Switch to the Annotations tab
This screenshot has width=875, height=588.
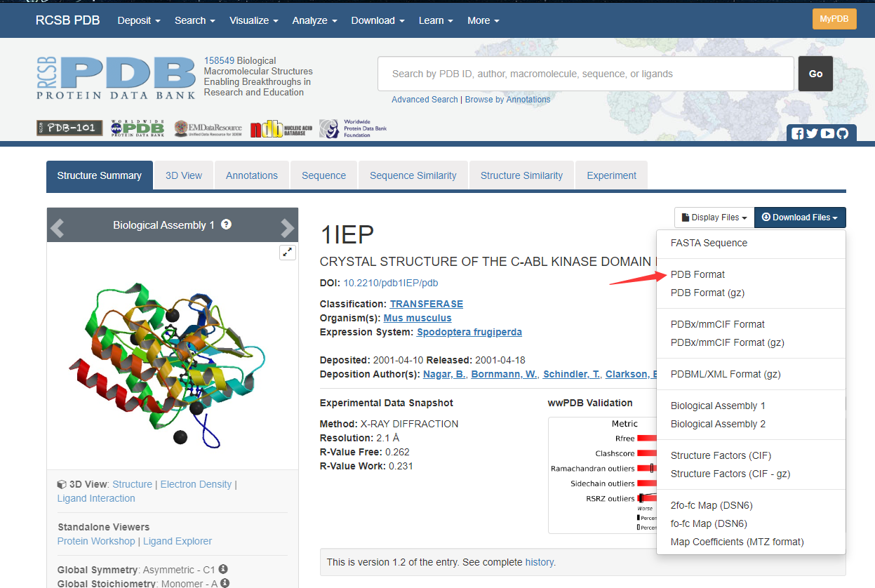point(252,175)
